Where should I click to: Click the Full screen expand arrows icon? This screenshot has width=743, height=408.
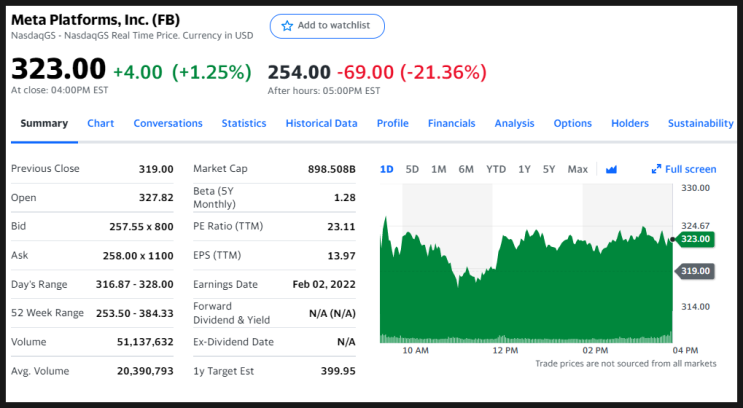click(656, 169)
